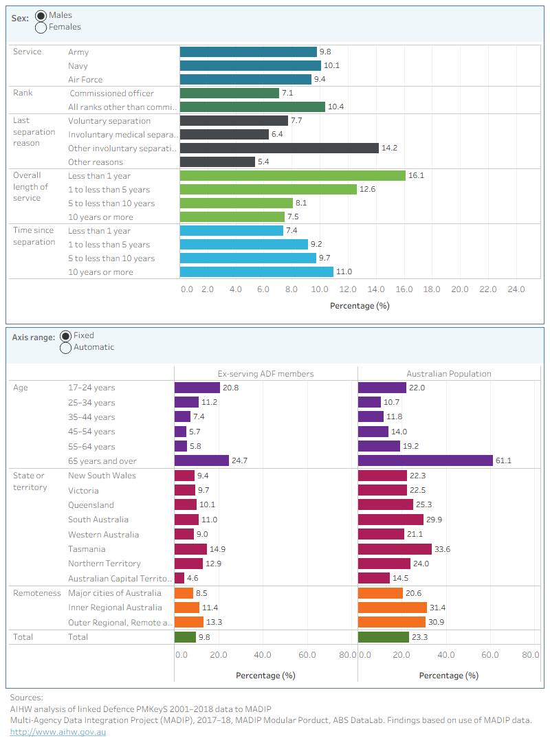Click the Navy bar showing 10.1

tap(250, 65)
